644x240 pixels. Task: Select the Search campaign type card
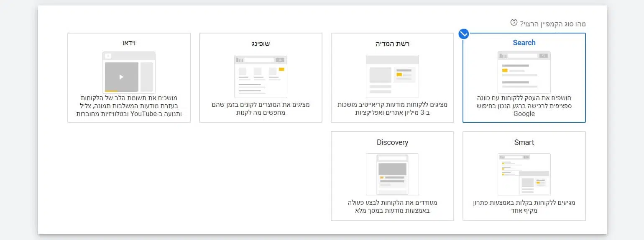(x=524, y=78)
